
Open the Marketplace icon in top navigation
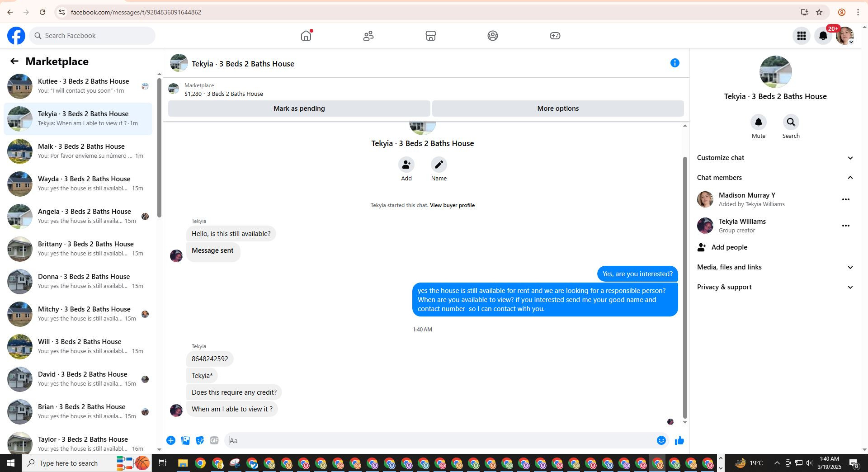pyautogui.click(x=430, y=36)
